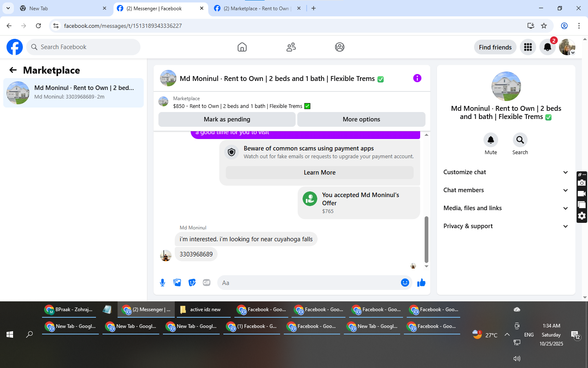This screenshot has height=368, width=588.
Task: Click the Search conversation magnifier icon
Action: click(520, 140)
